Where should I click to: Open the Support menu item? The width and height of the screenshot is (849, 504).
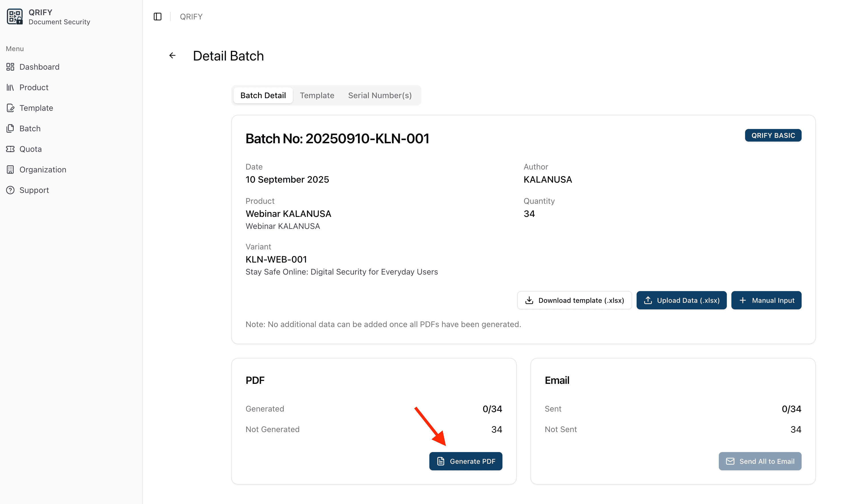[34, 190]
